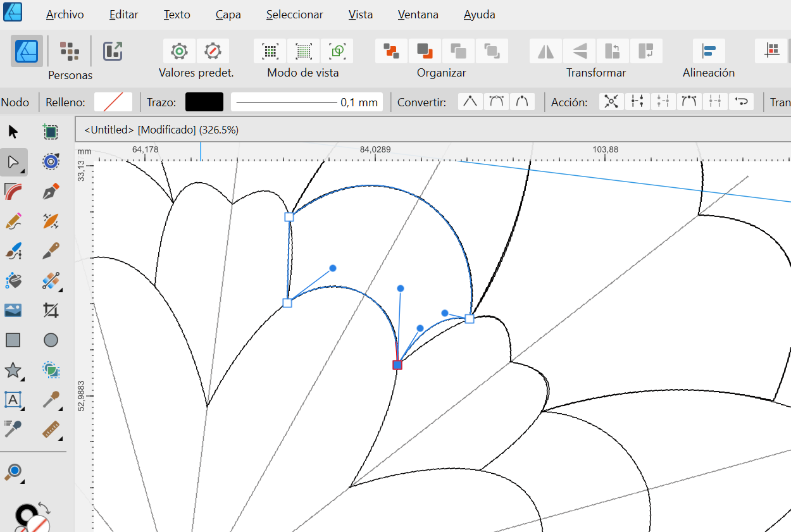Select the black arrow Move tool
Image resolution: width=791 pixels, height=532 pixels.
point(13,132)
